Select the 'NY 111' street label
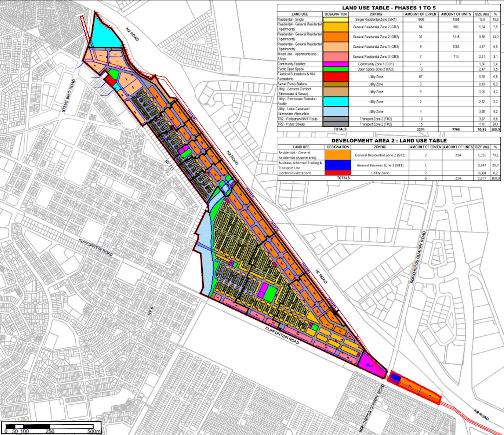The width and height of the screenshot is (504, 435). point(169,165)
